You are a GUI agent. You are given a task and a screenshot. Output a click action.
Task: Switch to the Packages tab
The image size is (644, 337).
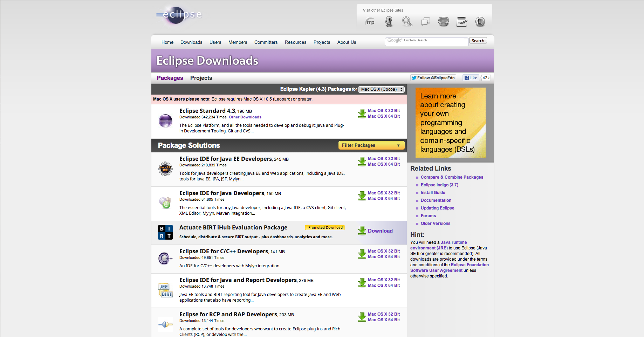click(x=170, y=78)
